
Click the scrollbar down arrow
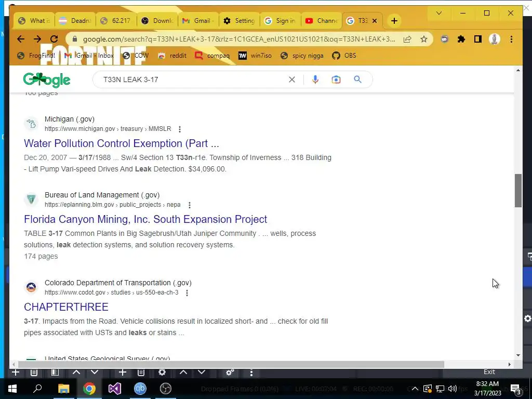[x=518, y=355]
